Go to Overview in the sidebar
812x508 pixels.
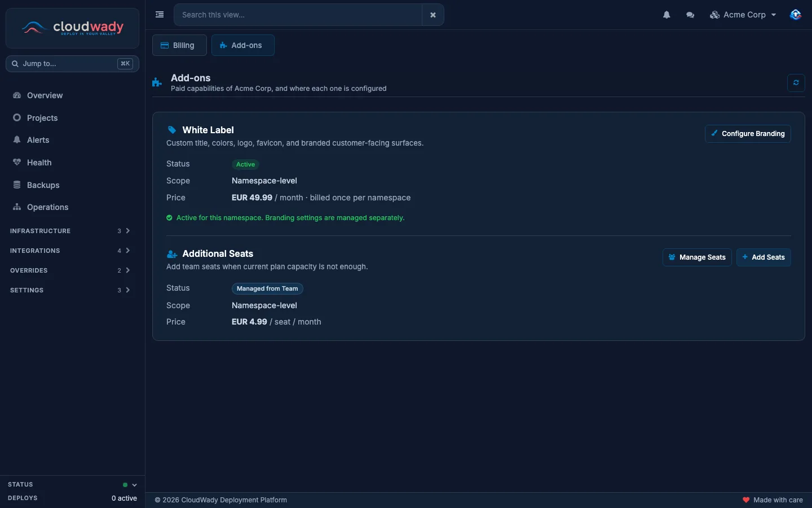pyautogui.click(x=72, y=95)
